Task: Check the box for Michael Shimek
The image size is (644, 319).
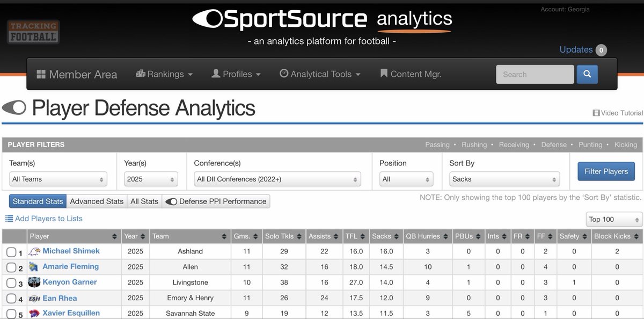Action: click(11, 252)
